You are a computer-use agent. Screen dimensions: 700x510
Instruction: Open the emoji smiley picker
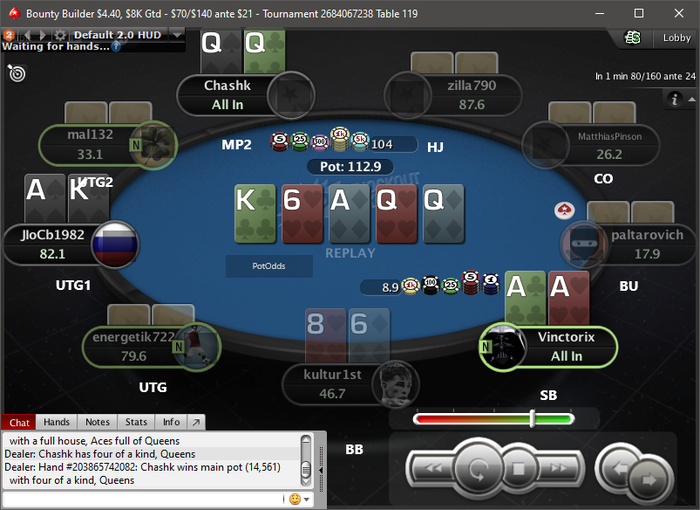pyautogui.click(x=295, y=499)
